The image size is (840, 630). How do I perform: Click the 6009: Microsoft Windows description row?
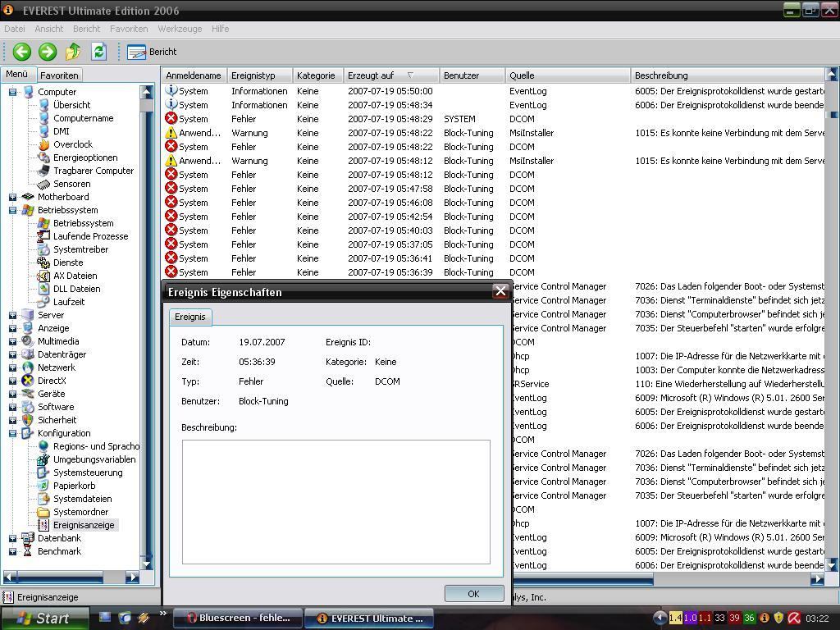click(x=729, y=398)
